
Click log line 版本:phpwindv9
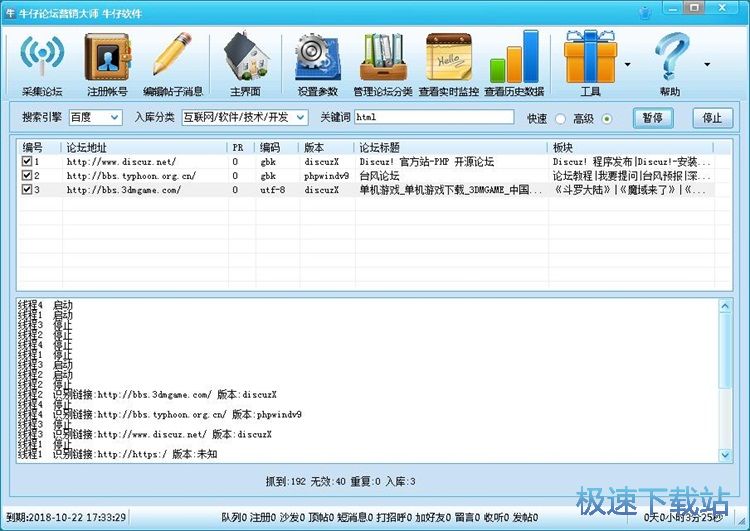(x=159, y=414)
